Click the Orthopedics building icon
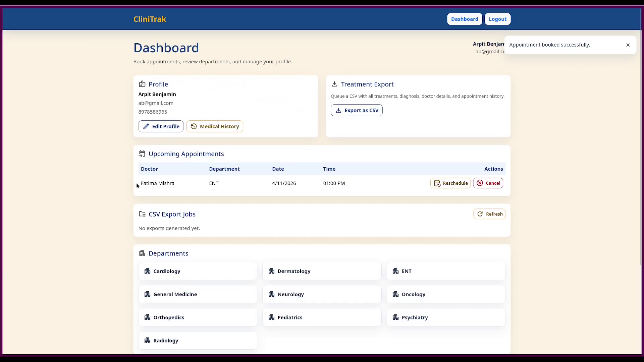This screenshot has width=644, height=362. (147, 317)
